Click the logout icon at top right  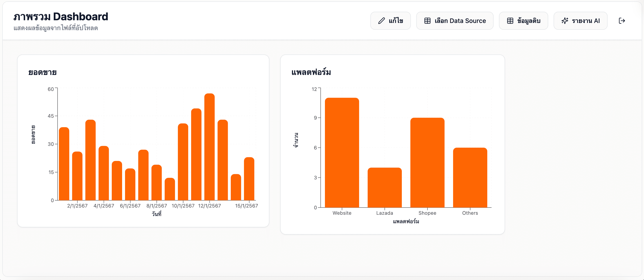(x=622, y=21)
